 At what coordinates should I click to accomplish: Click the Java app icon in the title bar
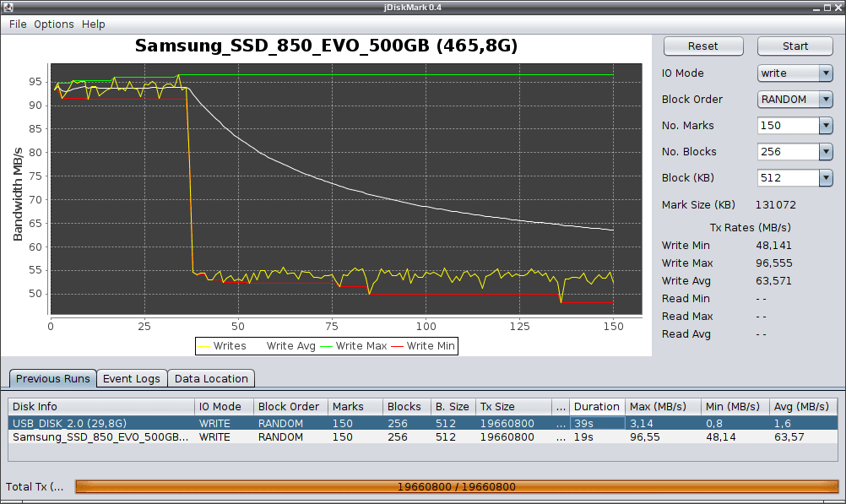coord(8,7)
